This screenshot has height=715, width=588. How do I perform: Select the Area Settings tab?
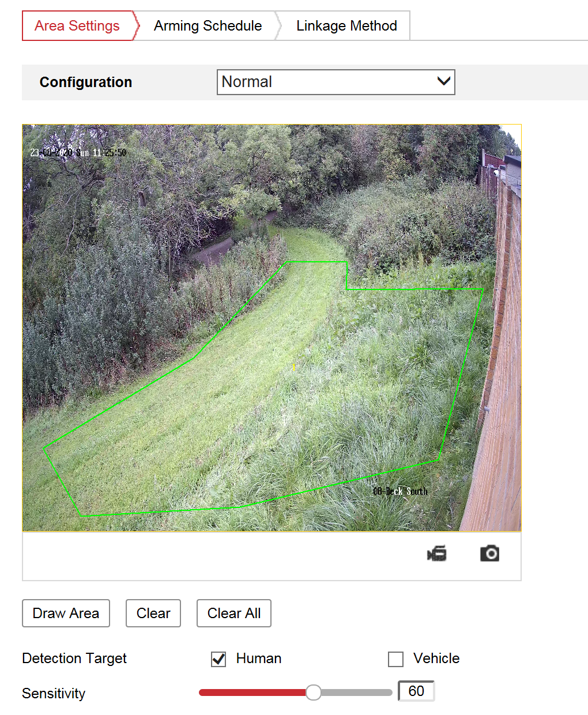(x=77, y=26)
